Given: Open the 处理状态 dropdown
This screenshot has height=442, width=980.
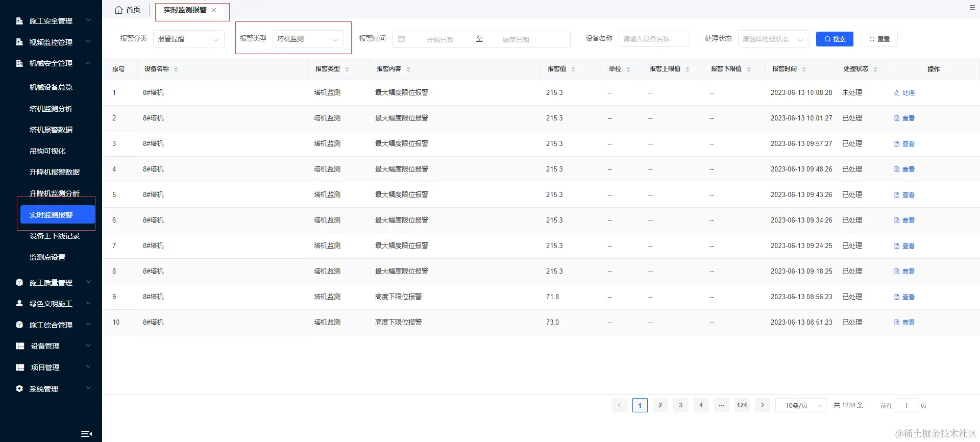Looking at the screenshot, I should [x=774, y=39].
